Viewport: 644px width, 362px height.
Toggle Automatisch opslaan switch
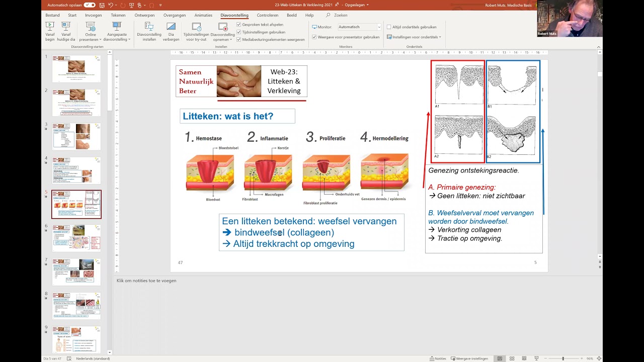pos(90,5)
